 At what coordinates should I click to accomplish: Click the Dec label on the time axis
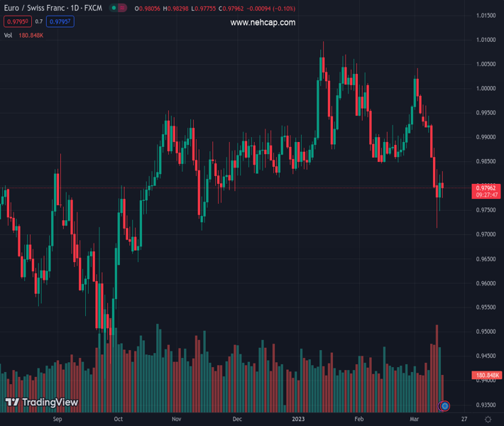[237, 420]
